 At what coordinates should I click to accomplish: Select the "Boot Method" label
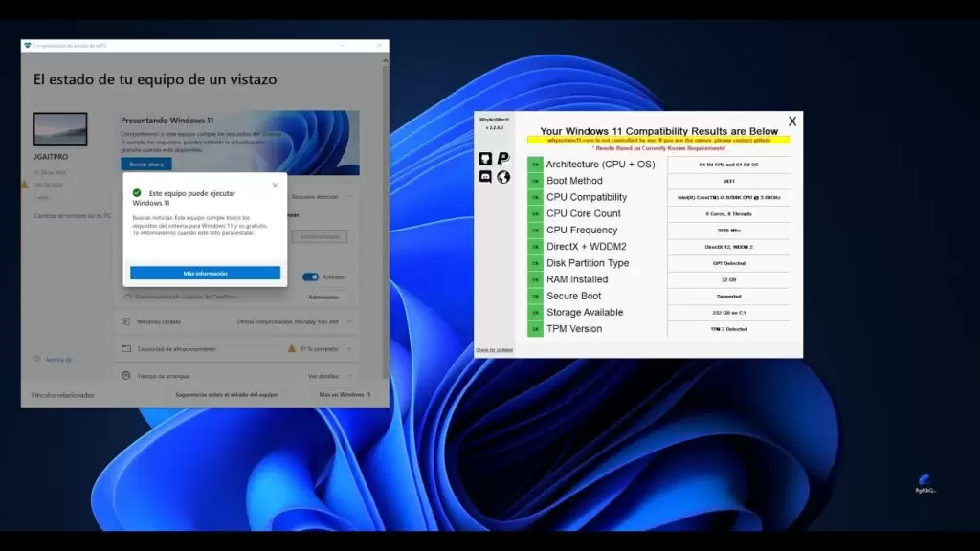pos(574,181)
